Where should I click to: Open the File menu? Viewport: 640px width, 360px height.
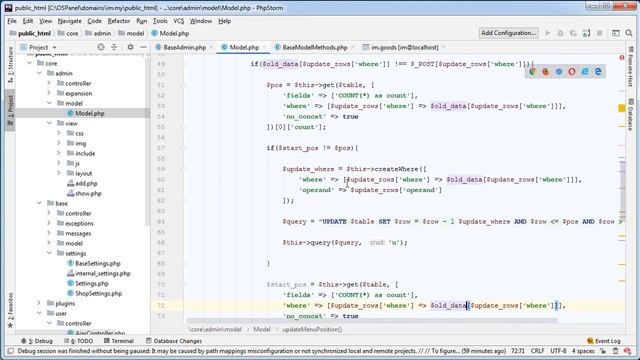12,21
